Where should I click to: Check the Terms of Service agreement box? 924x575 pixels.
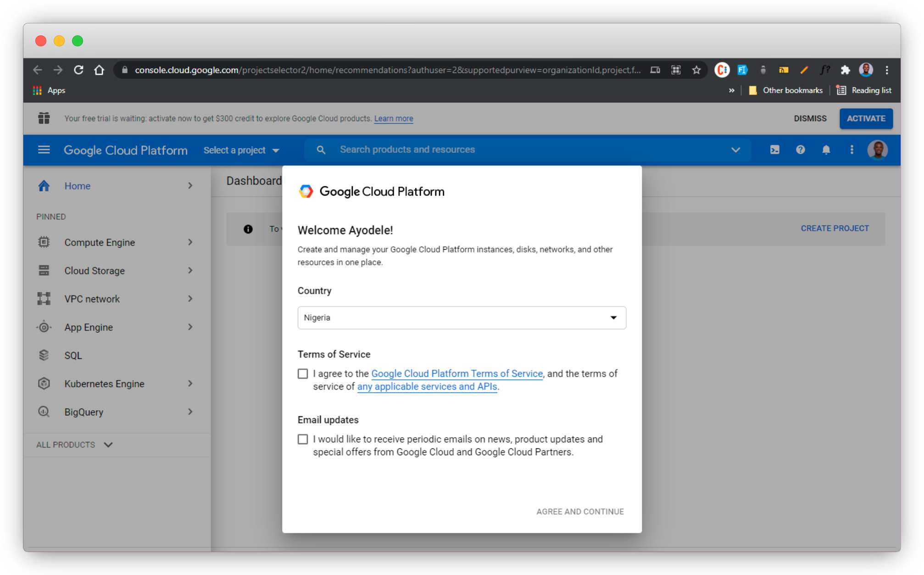(303, 374)
